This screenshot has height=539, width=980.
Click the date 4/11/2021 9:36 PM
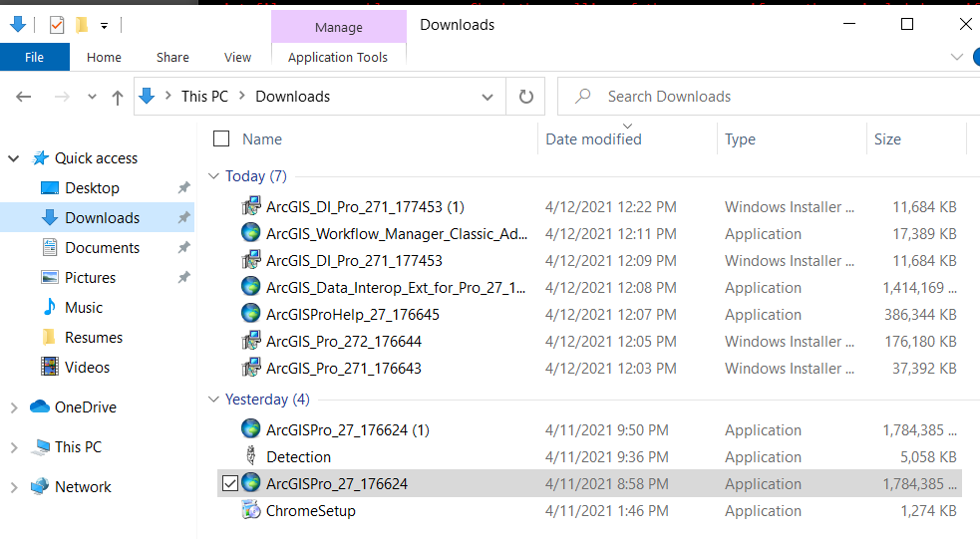pos(607,457)
